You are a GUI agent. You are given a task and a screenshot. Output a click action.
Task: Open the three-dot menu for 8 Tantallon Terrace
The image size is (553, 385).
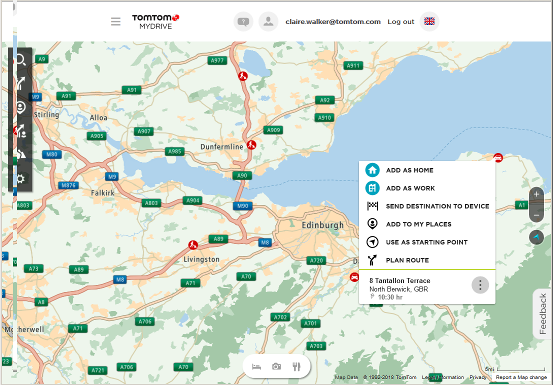pyautogui.click(x=480, y=285)
